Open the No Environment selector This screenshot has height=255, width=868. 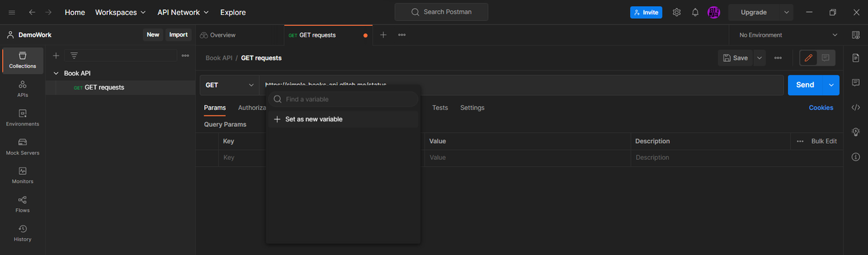click(x=789, y=35)
